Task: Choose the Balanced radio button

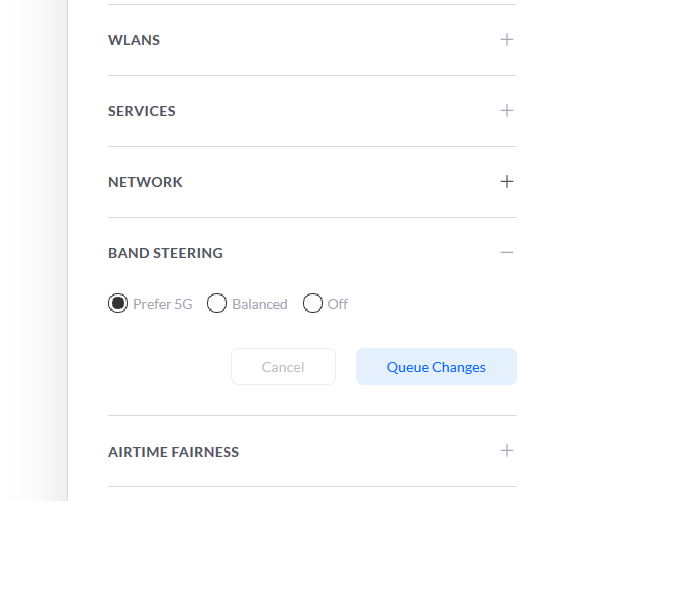Action: pos(217,303)
